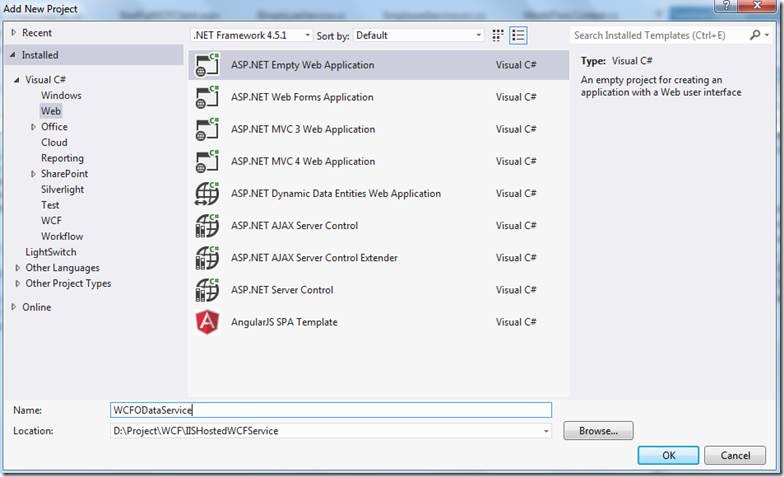The height and width of the screenshot is (477, 784).
Task: Select 'ASP.NET Server Control' template text
Action: point(282,290)
